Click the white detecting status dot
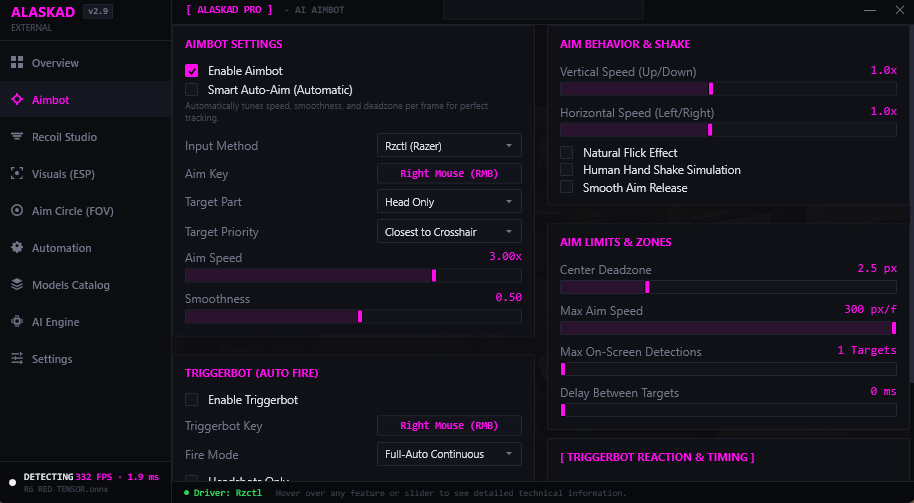The height and width of the screenshot is (503, 914). click(x=12, y=483)
